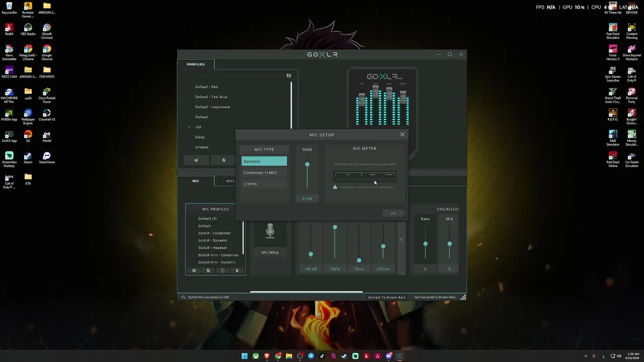Image resolution: width=644 pixels, height=362 pixels.
Task: Switch to the Mic tab
Action: [x=196, y=181]
